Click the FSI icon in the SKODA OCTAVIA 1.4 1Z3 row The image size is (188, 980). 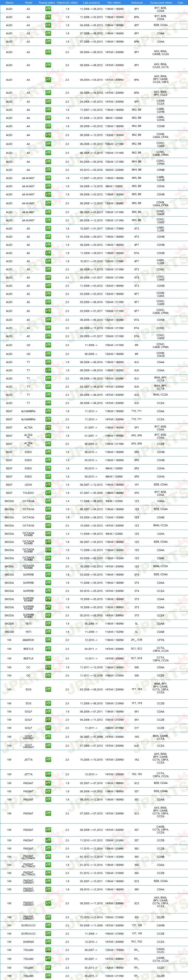(x=48, y=501)
